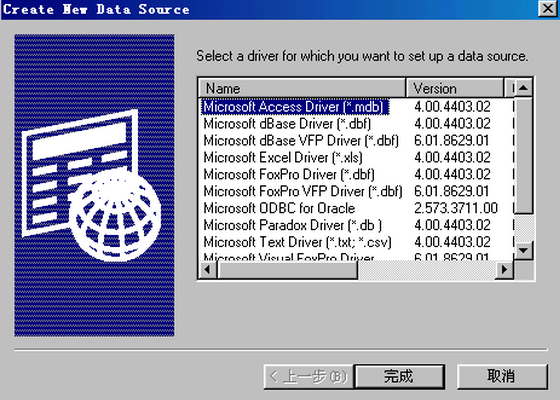Click the 取消 (Cancel) button

click(x=502, y=376)
